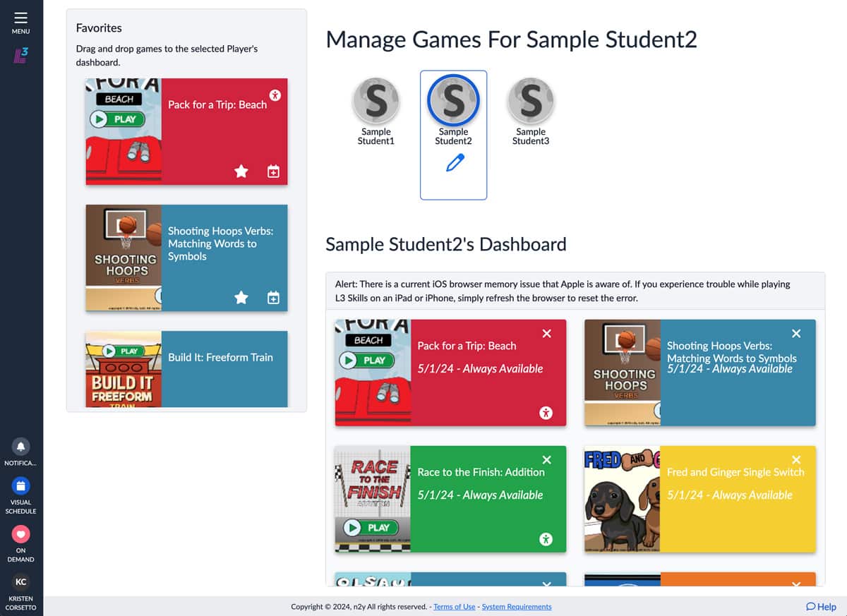Screen dimensions: 847x616
Task: Click the Favorites panel heading
Action: (99, 28)
